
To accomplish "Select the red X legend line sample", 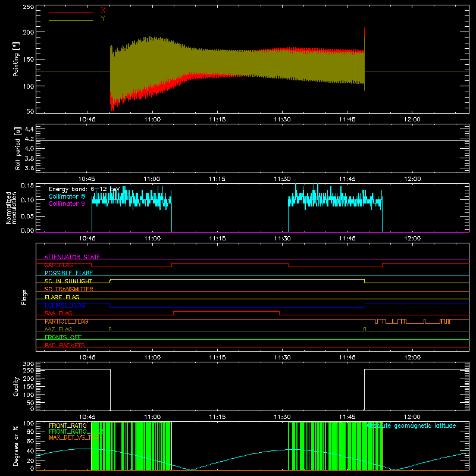I will 71,12.
